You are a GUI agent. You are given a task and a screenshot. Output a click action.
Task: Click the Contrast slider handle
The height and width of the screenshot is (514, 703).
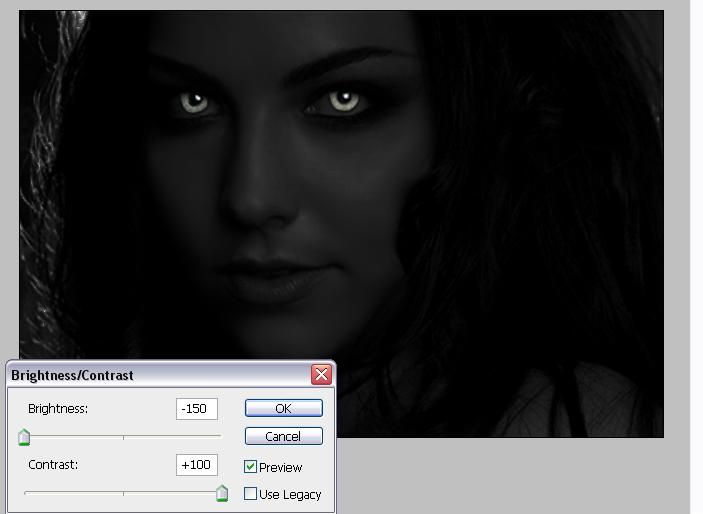pos(222,494)
